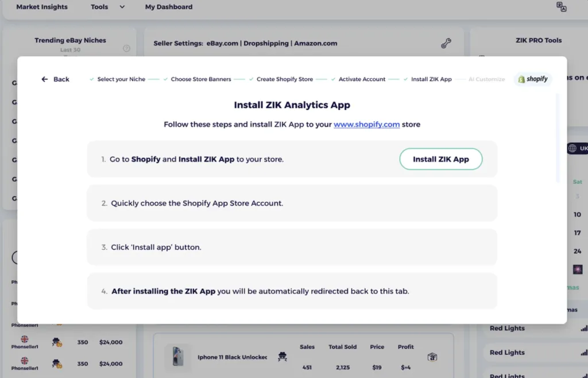This screenshot has height=378, width=588.
Task: Click the dropshipper spy icon next to Iphone 11
Action: [282, 357]
